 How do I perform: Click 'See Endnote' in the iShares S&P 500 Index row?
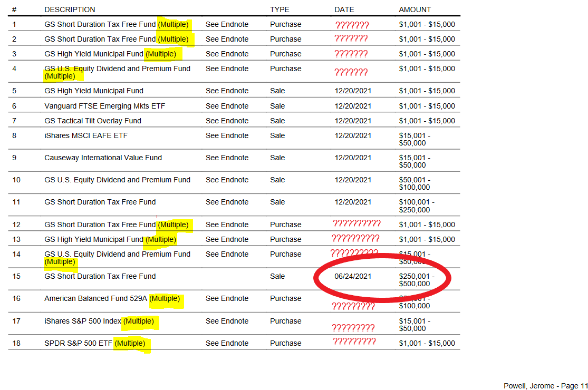(227, 321)
